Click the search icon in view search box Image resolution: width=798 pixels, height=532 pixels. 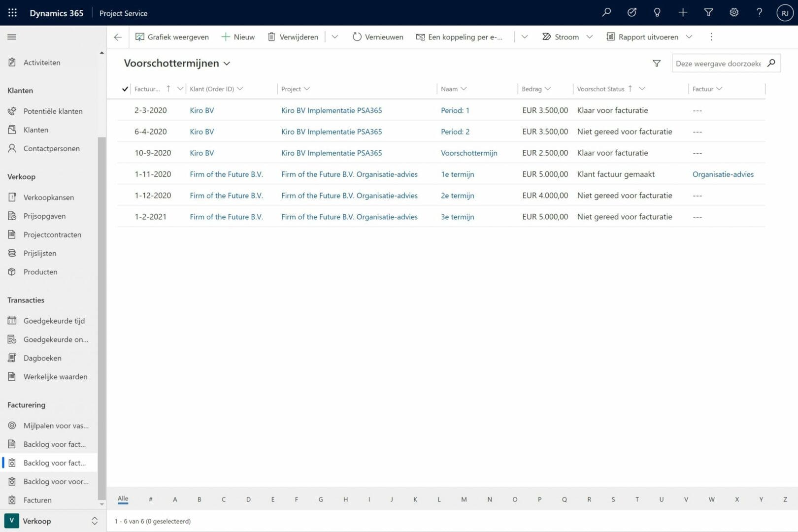(771, 63)
